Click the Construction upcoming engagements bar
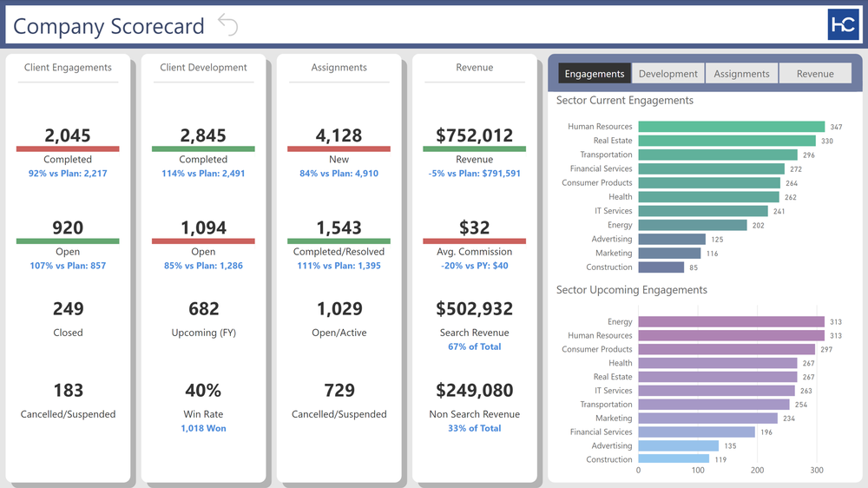Image resolution: width=868 pixels, height=488 pixels. coord(674,459)
